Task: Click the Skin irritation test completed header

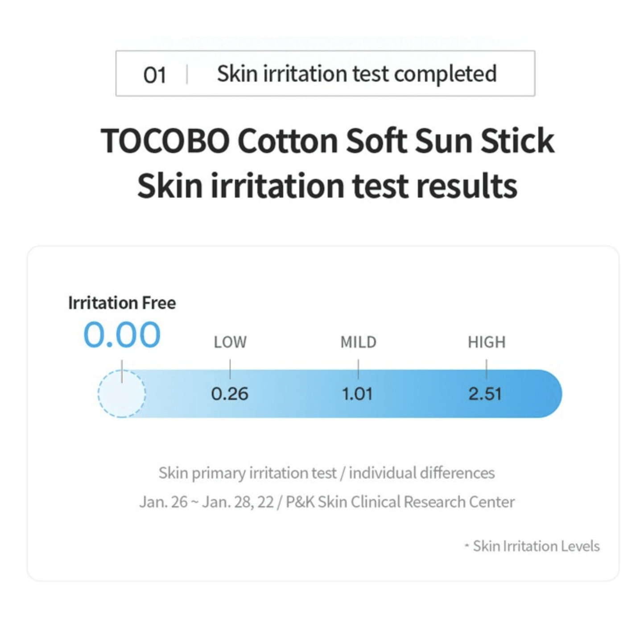Action: (356, 74)
